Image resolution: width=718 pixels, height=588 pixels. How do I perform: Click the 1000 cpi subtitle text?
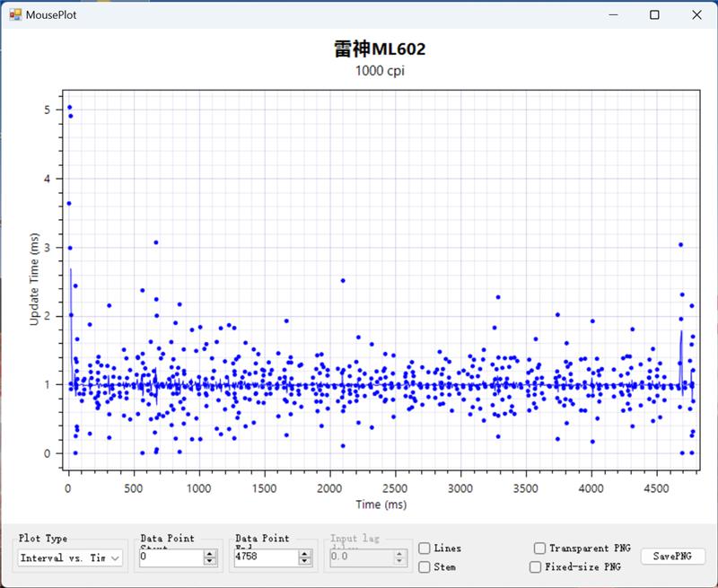(x=380, y=71)
